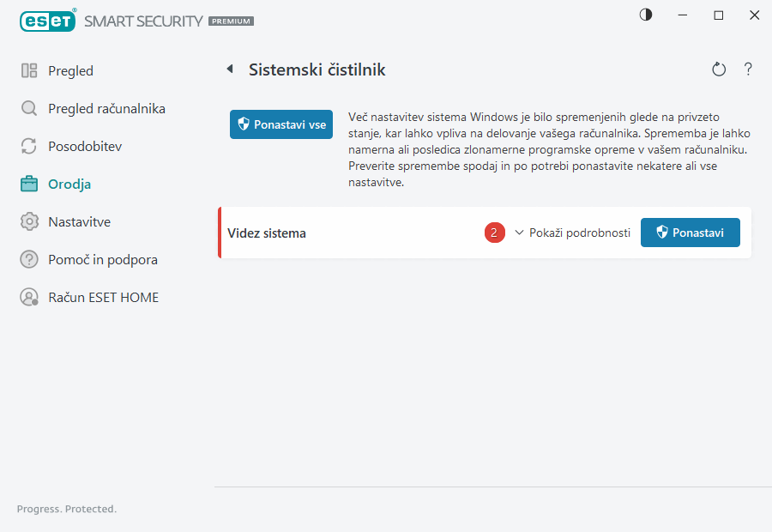Open help via the question mark icon
This screenshot has height=532, width=772.
[x=748, y=70]
